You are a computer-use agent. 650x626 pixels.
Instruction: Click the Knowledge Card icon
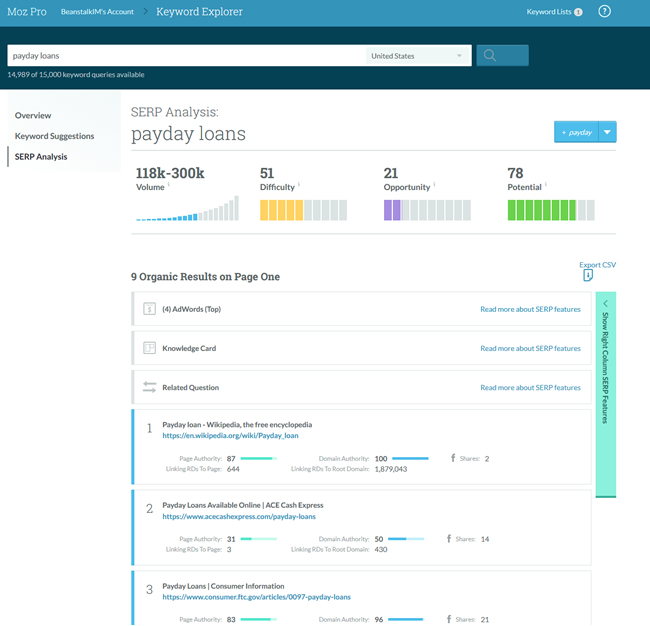pos(149,348)
